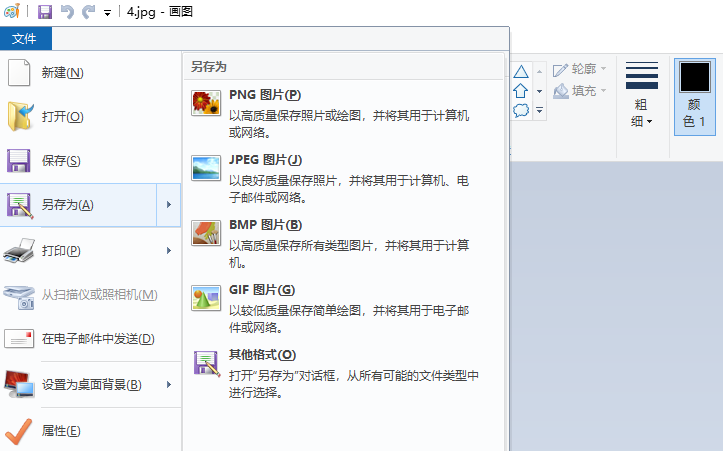Image resolution: width=723 pixels, height=451 pixels.
Task: Click the Undo arrow in quick access toolbar
Action: (x=67, y=12)
